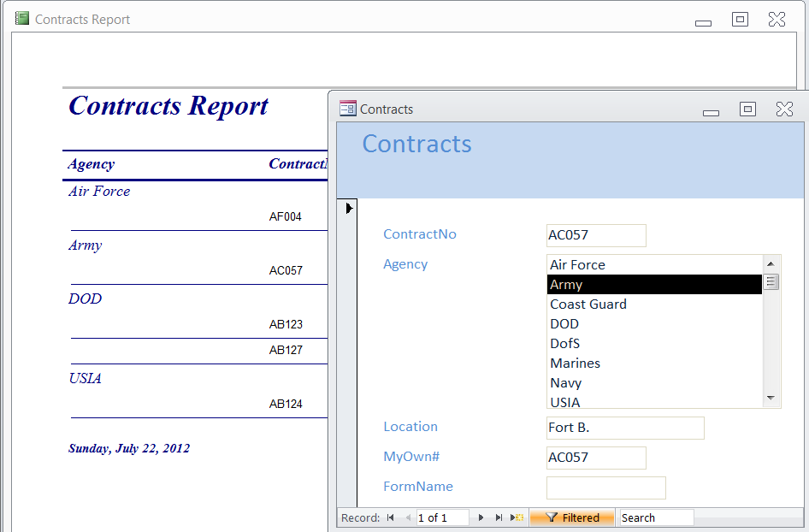The width and height of the screenshot is (809, 532).
Task: Click the Contracts Report window icon
Action: (x=22, y=18)
